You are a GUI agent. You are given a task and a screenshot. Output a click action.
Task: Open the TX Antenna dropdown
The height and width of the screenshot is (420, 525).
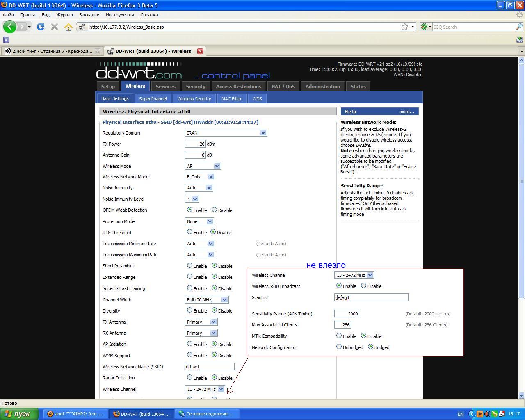pyautogui.click(x=201, y=322)
